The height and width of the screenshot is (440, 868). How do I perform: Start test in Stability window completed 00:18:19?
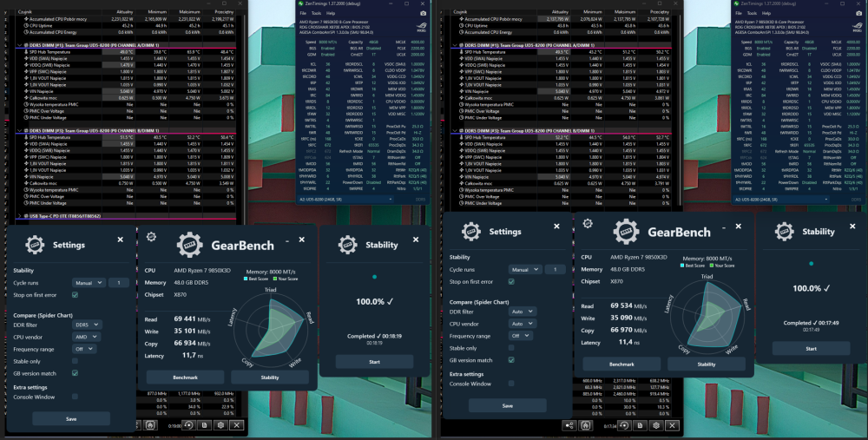(374, 362)
